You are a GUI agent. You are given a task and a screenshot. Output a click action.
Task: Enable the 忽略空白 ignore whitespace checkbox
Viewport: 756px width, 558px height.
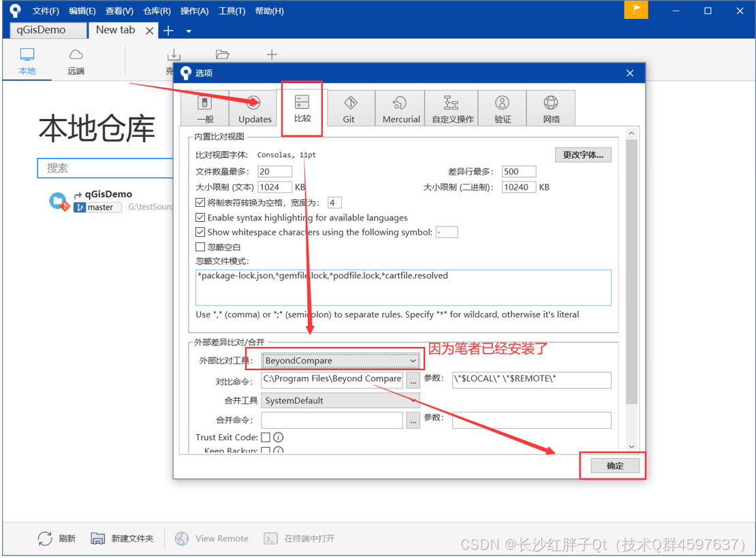click(200, 247)
